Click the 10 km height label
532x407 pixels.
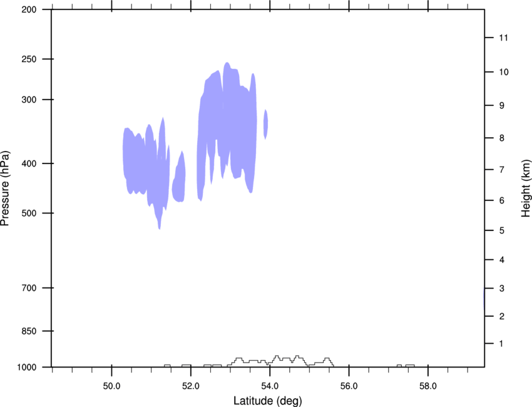[x=503, y=72]
